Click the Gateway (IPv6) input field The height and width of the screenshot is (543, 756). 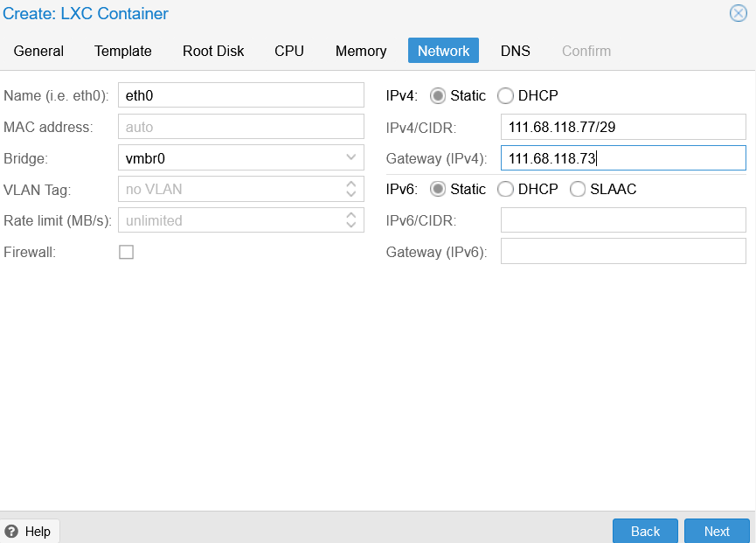[623, 252]
